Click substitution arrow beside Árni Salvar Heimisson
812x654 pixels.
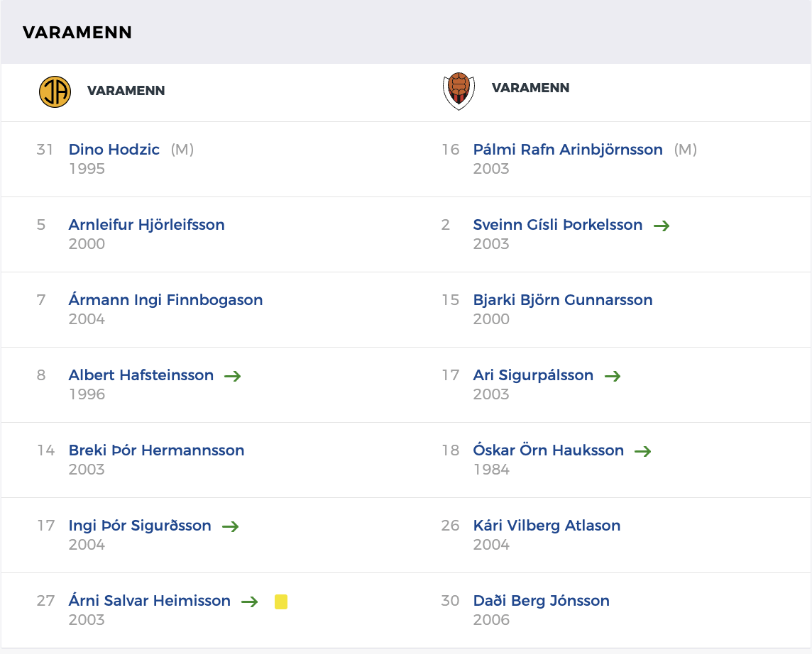pyautogui.click(x=250, y=602)
